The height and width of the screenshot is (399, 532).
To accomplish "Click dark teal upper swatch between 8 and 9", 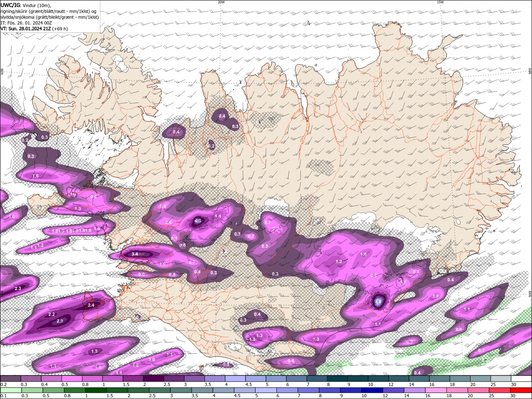I will click(337, 379).
